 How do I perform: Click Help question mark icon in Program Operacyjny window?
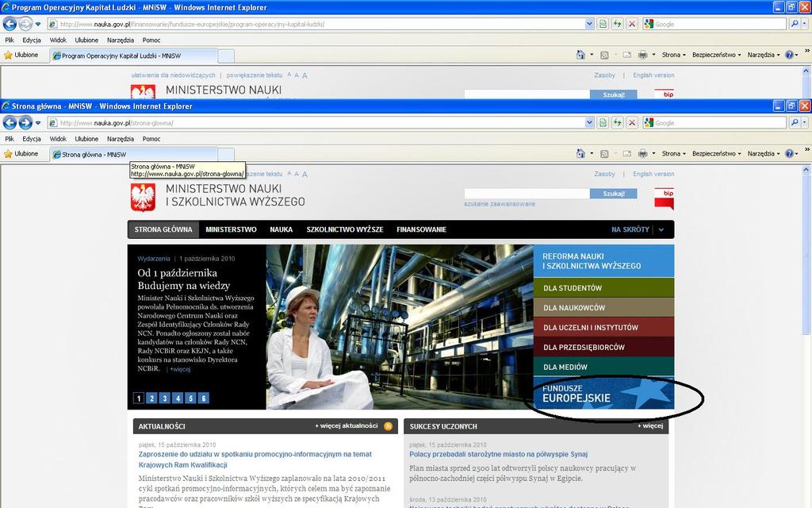point(789,55)
